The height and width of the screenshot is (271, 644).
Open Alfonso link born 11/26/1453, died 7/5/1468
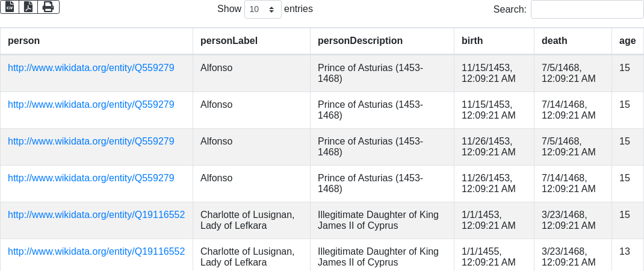click(91, 142)
